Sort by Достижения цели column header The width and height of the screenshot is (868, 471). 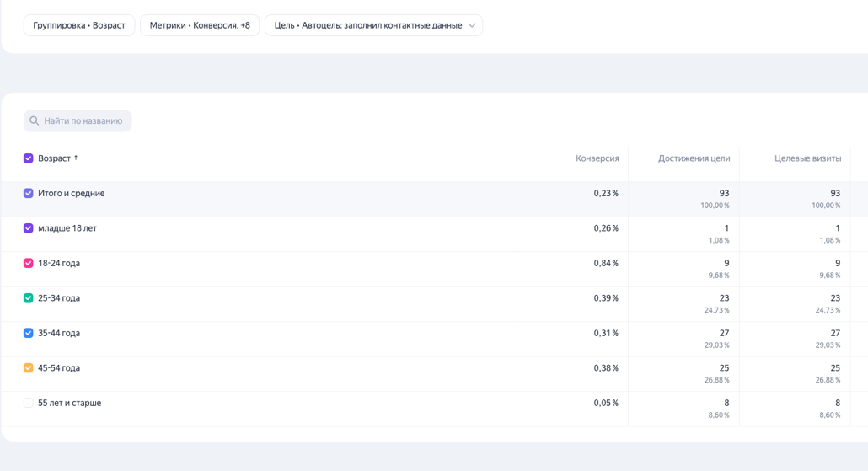pos(694,158)
